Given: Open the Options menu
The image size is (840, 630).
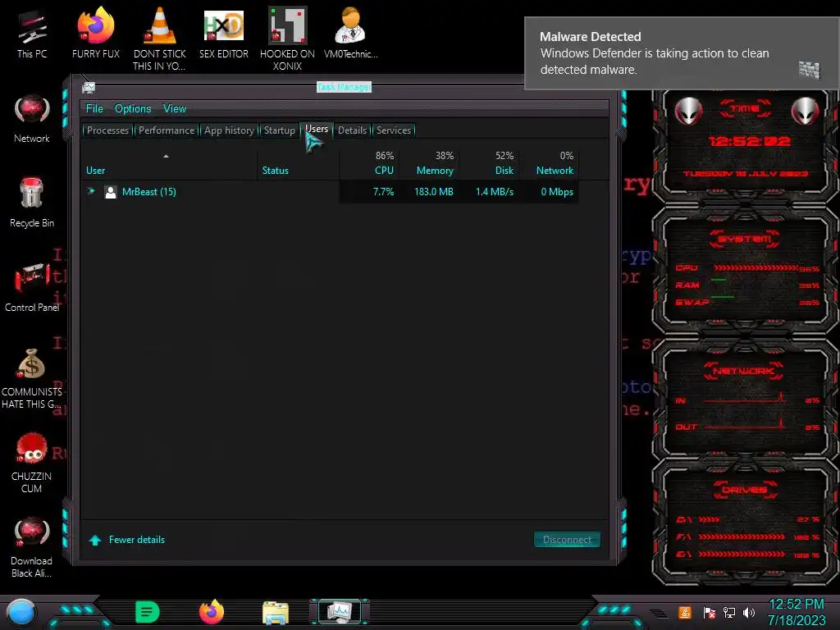Looking at the screenshot, I should pos(133,109).
